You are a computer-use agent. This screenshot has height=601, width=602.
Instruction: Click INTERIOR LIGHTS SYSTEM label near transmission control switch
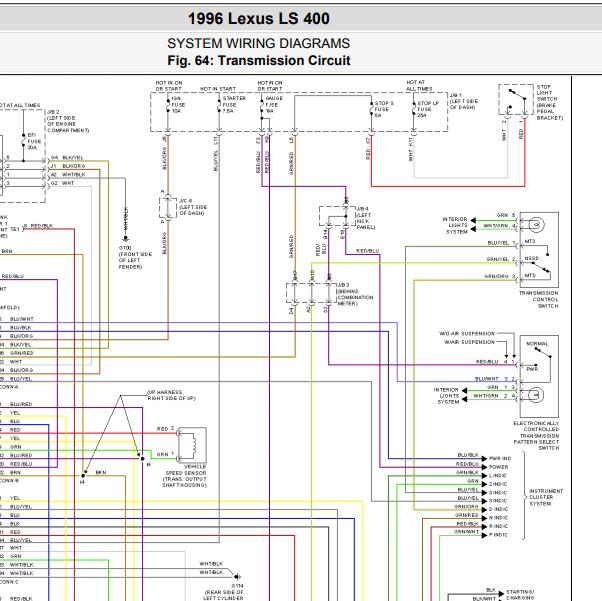455,225
